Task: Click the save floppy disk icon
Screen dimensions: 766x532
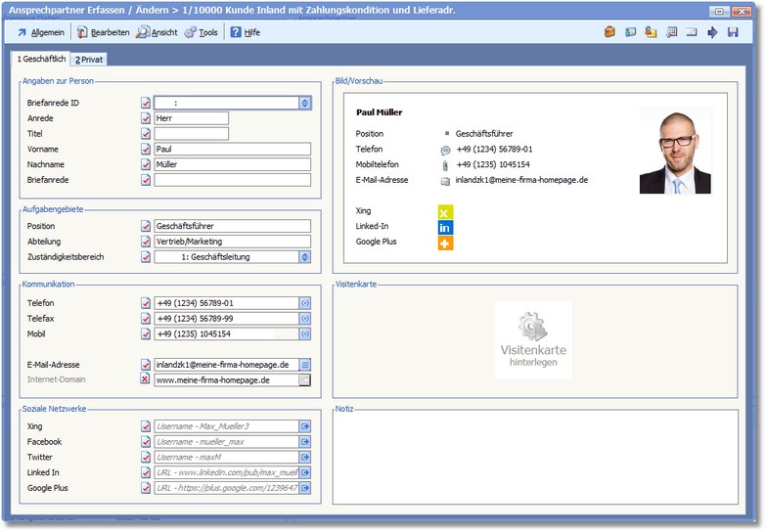Action: pyautogui.click(x=733, y=32)
